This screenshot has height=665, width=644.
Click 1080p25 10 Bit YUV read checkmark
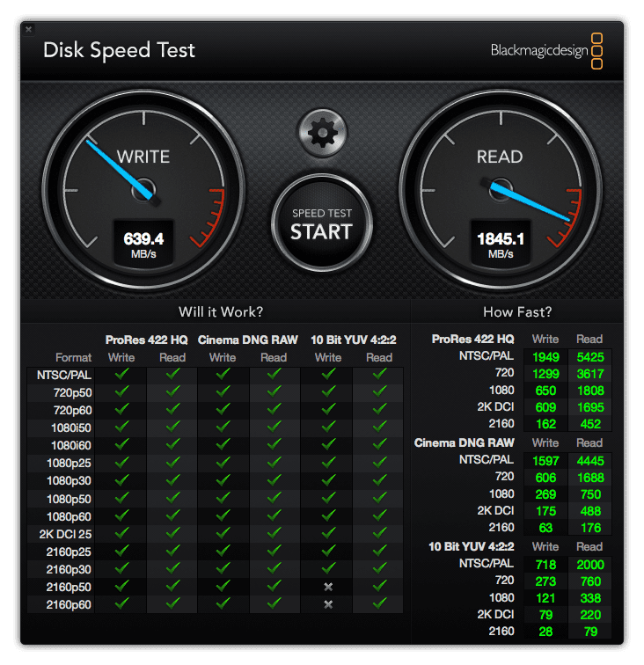tap(379, 463)
